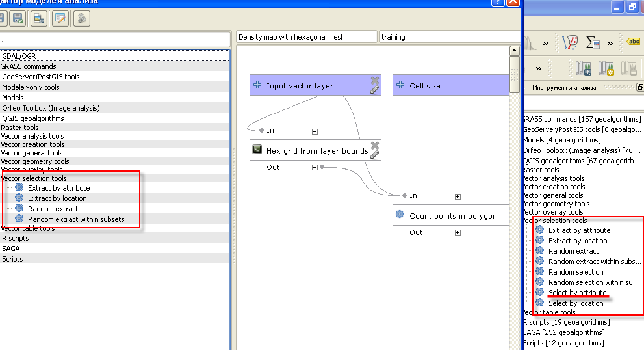Image resolution: width=644 pixels, height=350 pixels.
Task: Click gear icon beside toolbox Random extract
Action: (x=539, y=250)
